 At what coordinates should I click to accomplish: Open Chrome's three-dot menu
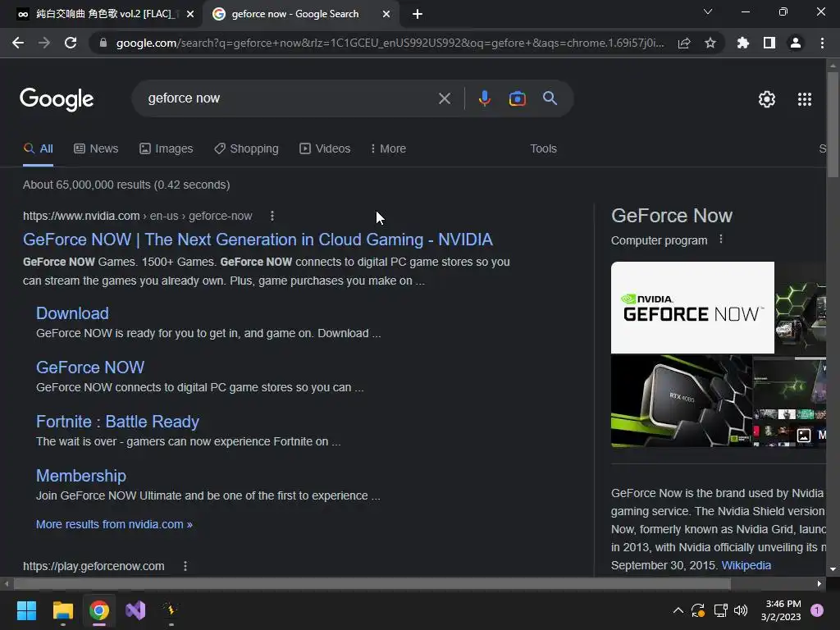click(x=822, y=43)
